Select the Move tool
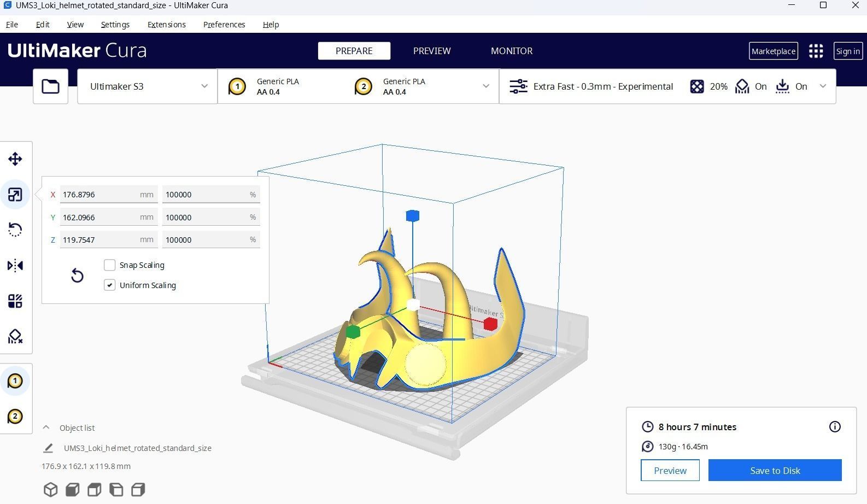 15,159
